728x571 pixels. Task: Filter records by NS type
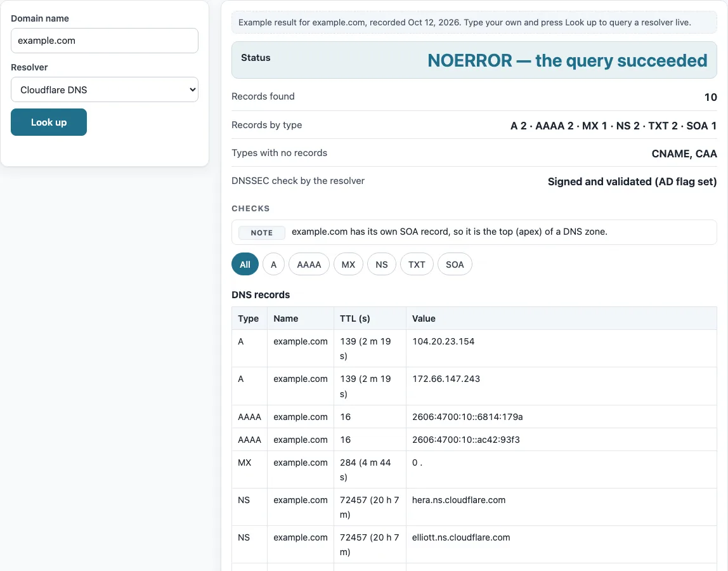382,265
